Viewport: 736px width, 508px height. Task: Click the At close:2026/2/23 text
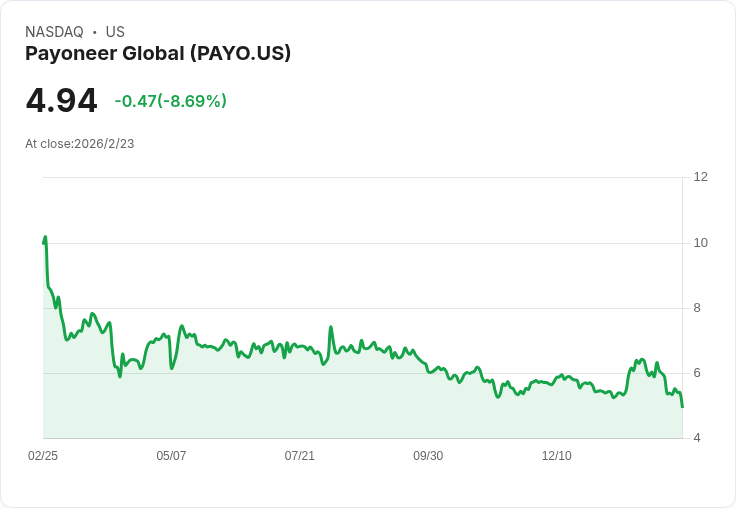pyautogui.click(x=79, y=144)
